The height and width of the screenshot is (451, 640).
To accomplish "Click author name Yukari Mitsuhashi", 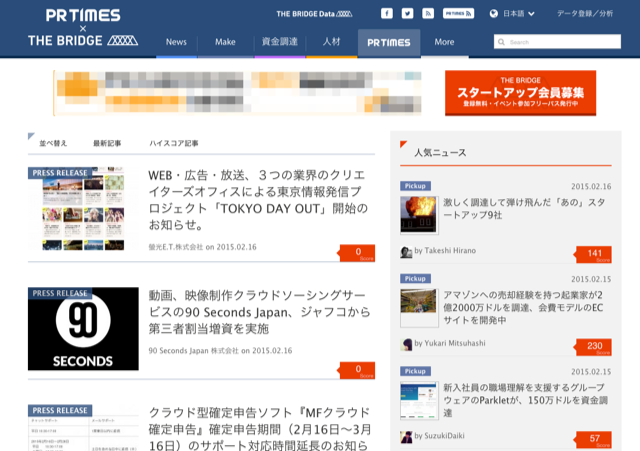I will tap(455, 343).
